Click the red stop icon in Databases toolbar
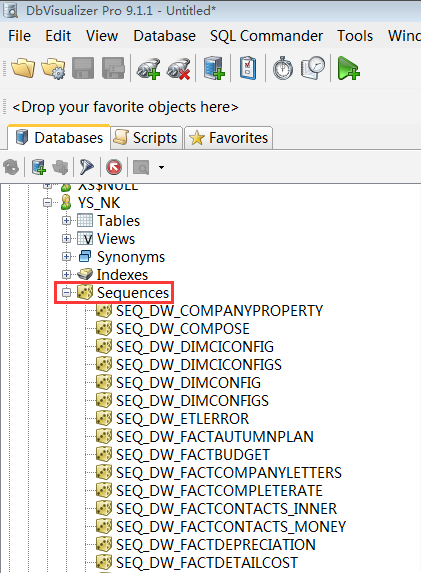This screenshot has width=421, height=573. (114, 168)
